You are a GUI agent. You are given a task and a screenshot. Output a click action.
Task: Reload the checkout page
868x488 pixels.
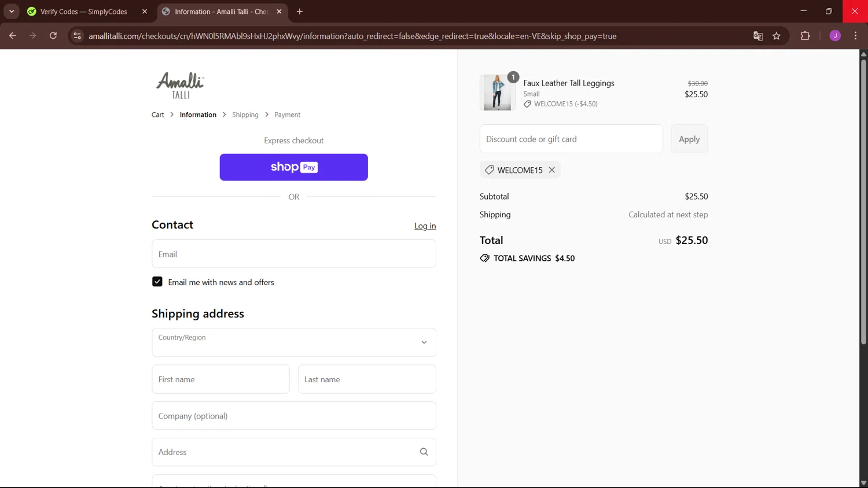coord(53,36)
